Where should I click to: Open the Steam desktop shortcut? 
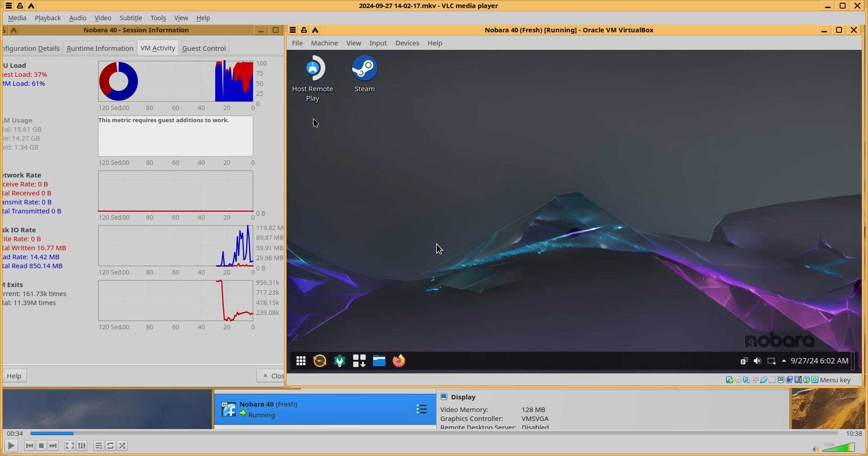pos(364,69)
